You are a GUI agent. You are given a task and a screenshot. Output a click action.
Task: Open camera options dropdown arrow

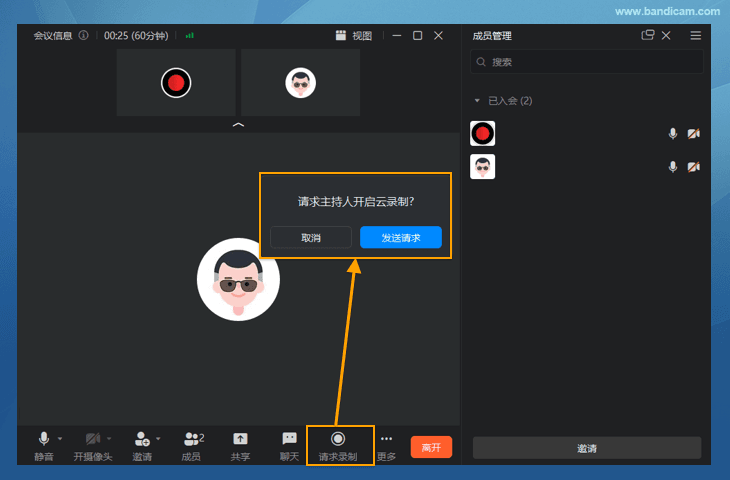(109, 439)
